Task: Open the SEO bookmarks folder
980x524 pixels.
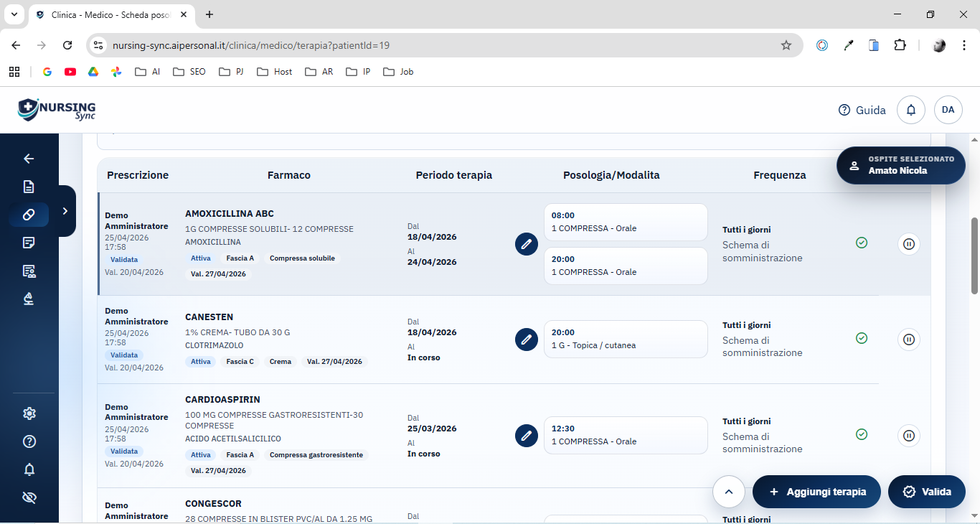Action: [189, 72]
